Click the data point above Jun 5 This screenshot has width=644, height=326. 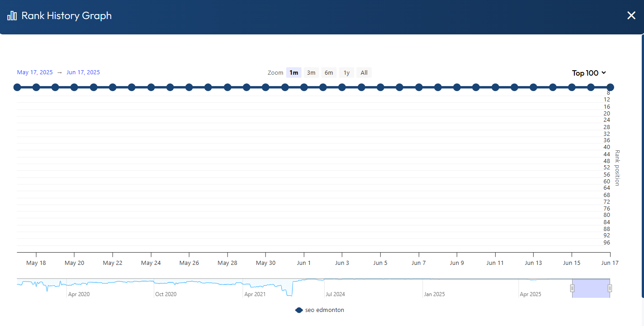(380, 87)
